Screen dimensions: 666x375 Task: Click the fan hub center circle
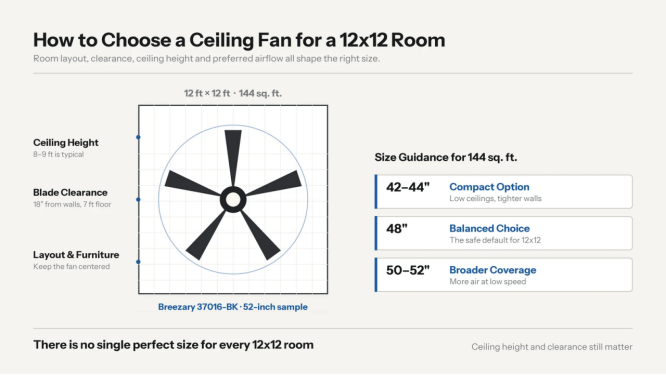(x=233, y=199)
